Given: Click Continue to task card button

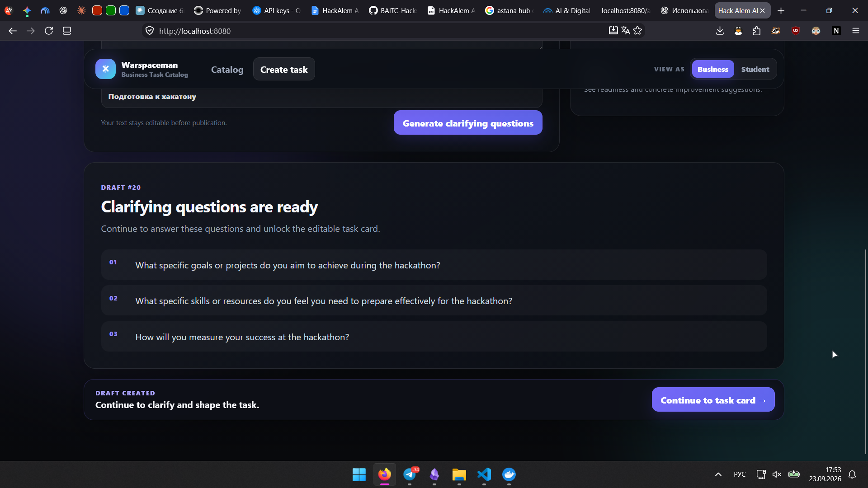Looking at the screenshot, I should coord(713,400).
